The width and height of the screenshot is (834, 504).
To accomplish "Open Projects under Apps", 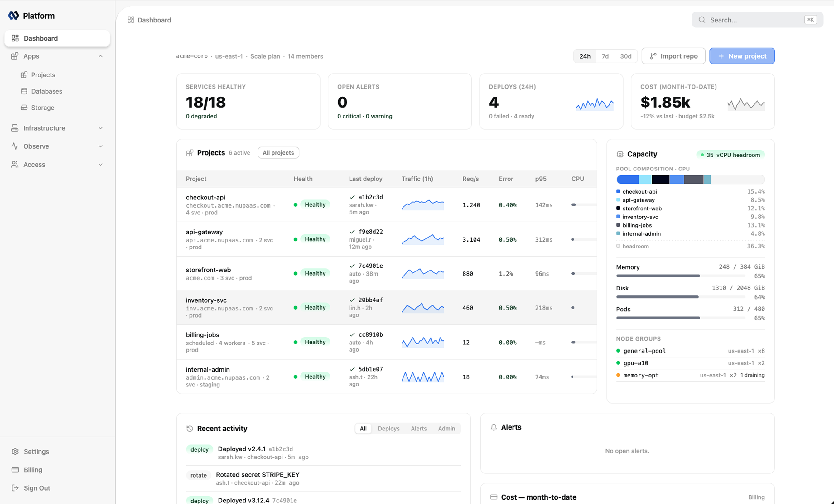I will [43, 75].
